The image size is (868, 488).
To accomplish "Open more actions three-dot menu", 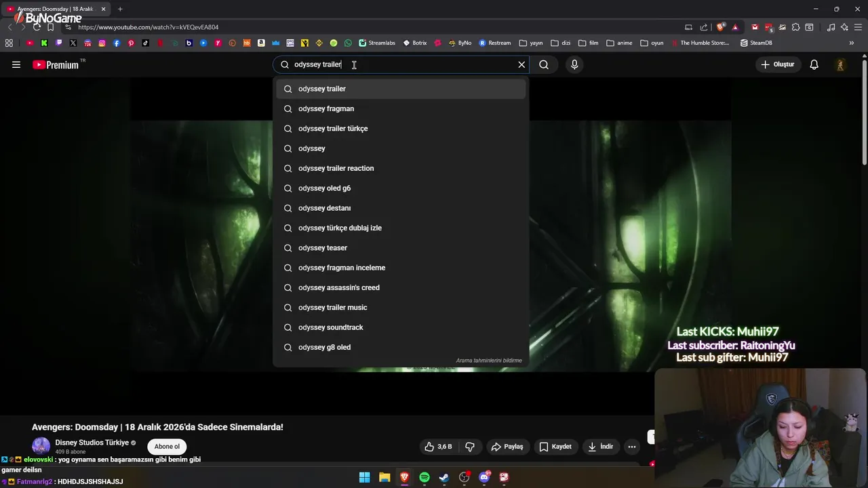I will tap(632, 447).
